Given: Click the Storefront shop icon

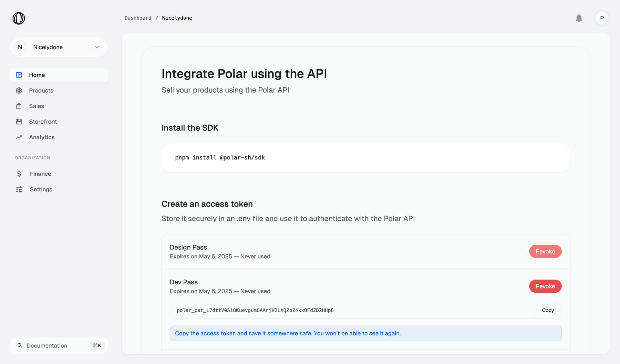Looking at the screenshot, I should pyautogui.click(x=19, y=121).
